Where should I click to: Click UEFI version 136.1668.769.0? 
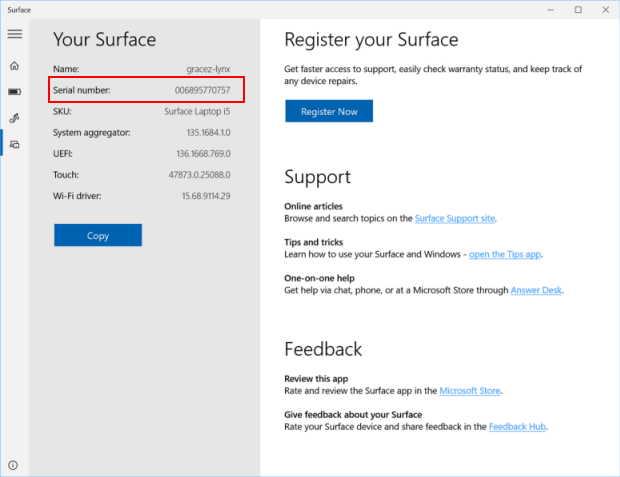click(203, 153)
